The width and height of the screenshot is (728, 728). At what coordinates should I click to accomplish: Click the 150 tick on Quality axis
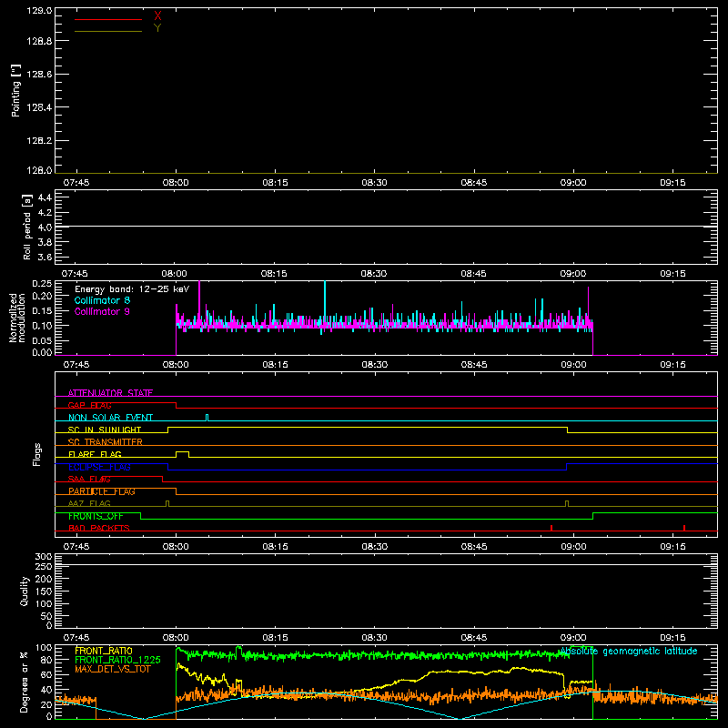44,591
